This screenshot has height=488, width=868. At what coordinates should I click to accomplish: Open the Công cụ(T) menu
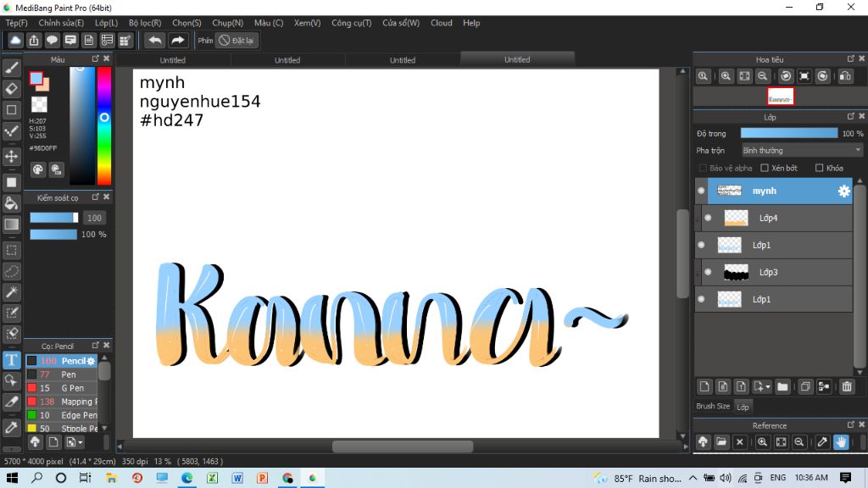coord(352,23)
